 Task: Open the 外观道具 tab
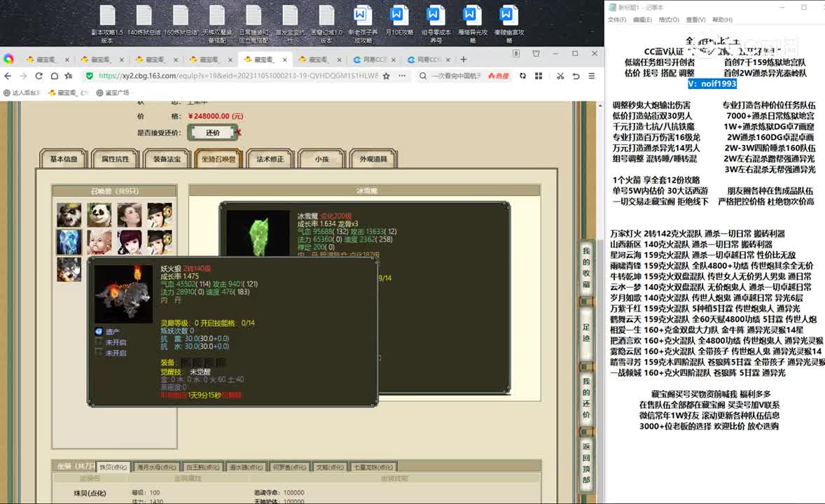click(373, 159)
